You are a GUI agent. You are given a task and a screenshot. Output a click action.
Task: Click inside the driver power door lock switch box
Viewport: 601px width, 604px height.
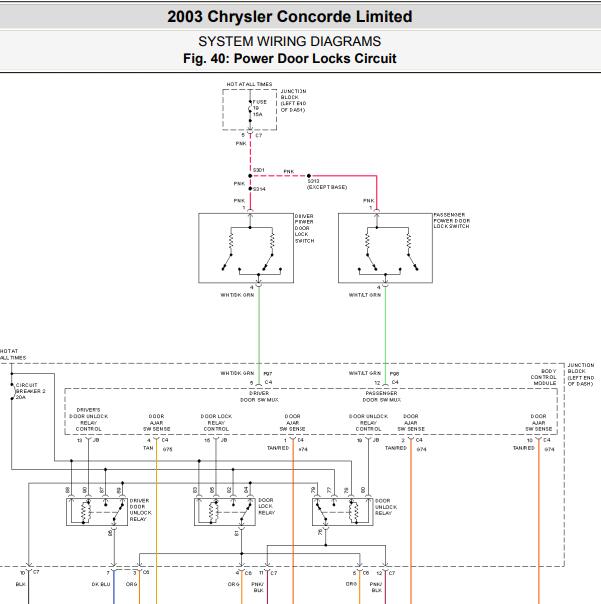tap(246, 248)
